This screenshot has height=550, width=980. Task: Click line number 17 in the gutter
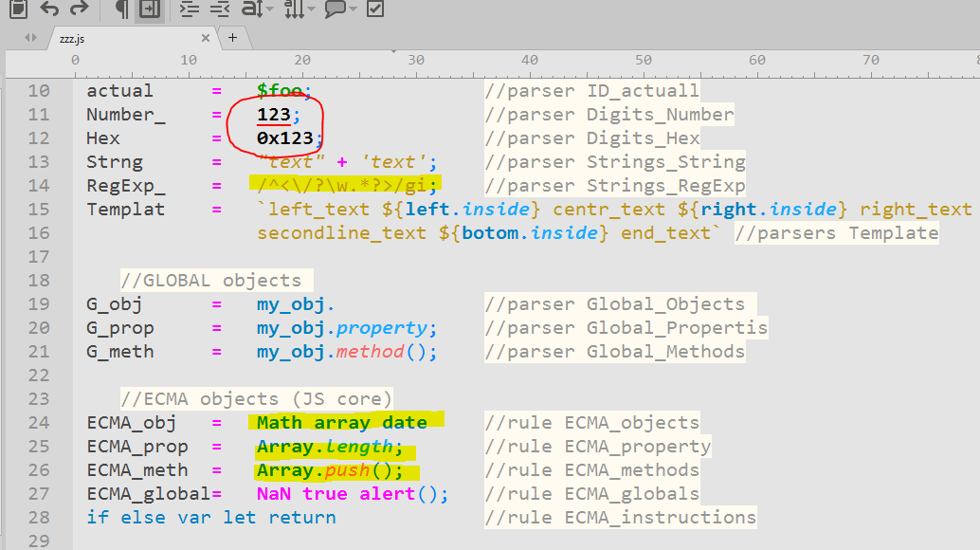(38, 257)
